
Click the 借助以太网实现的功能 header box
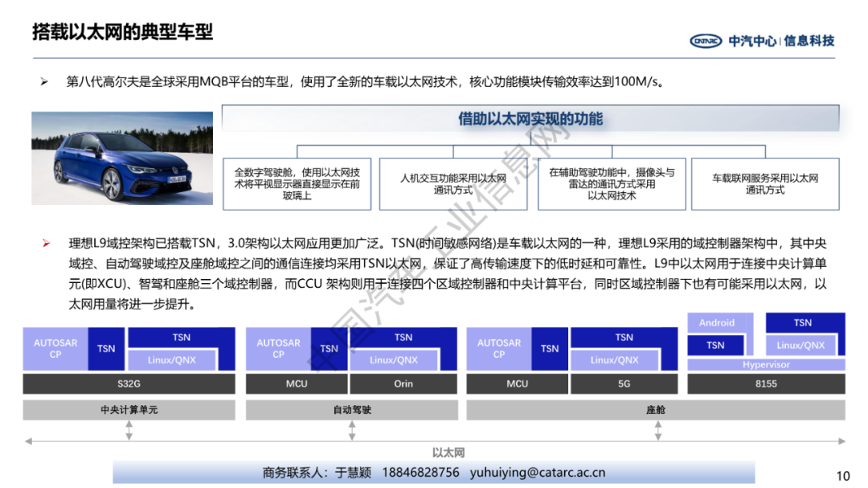point(530,118)
